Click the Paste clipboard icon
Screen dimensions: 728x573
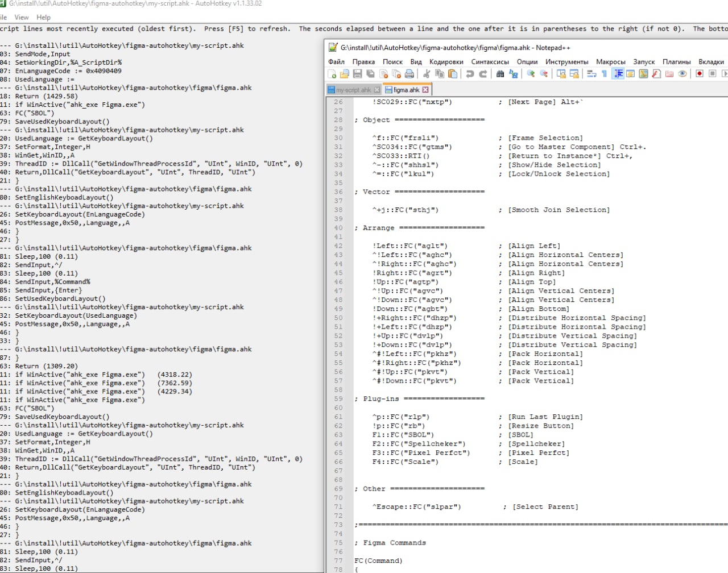coord(453,74)
